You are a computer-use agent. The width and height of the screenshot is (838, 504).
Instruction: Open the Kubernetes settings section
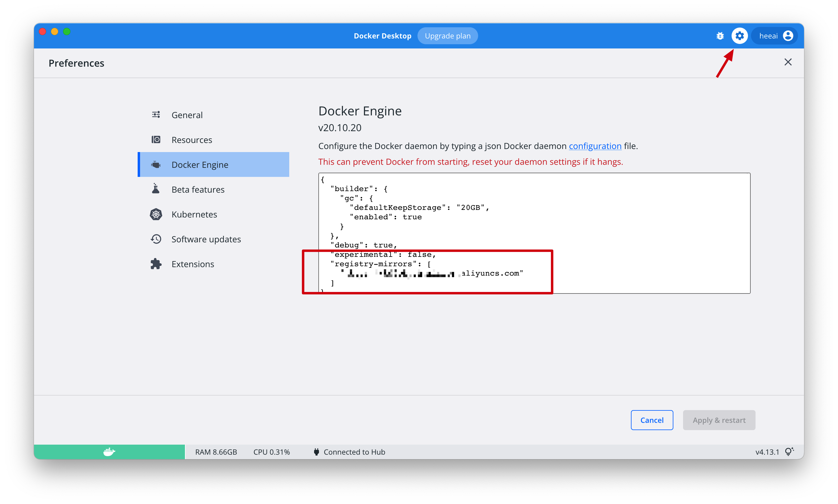pos(213,214)
